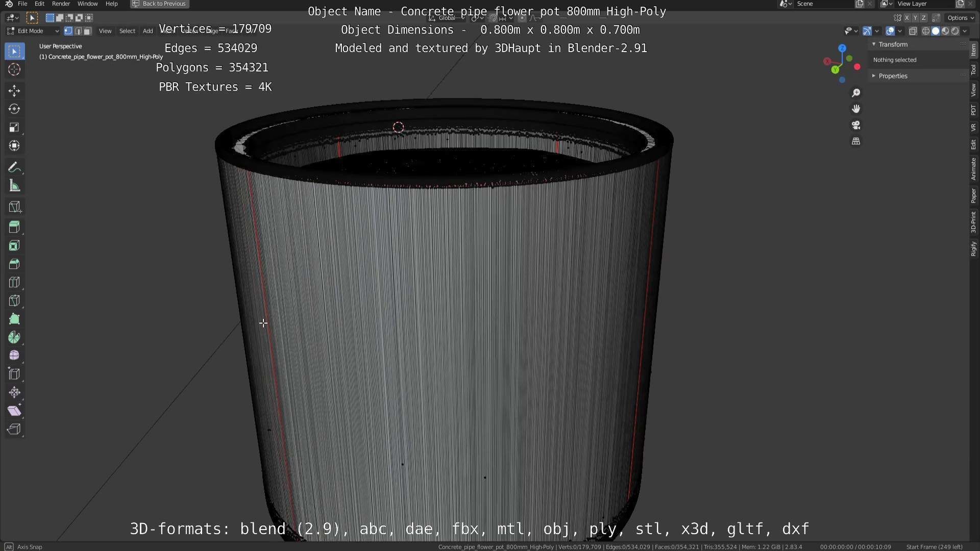This screenshot has width=980, height=551.
Task: Open the Edit Mode dropdown
Action: pos(33,31)
